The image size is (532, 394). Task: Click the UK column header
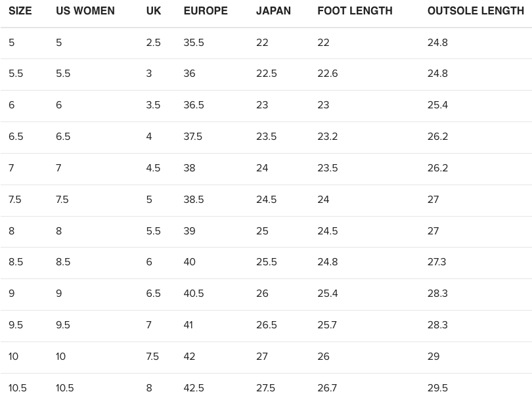coord(154,11)
